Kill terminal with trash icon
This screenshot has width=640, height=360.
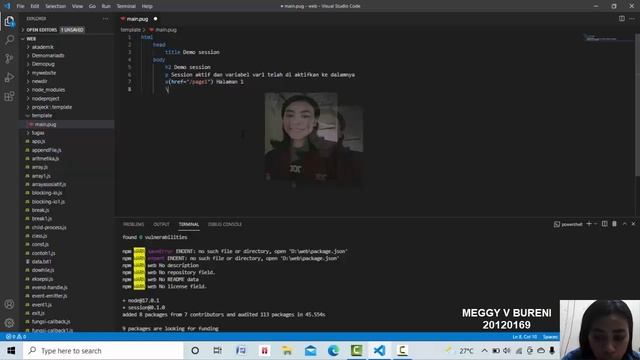coord(614,224)
